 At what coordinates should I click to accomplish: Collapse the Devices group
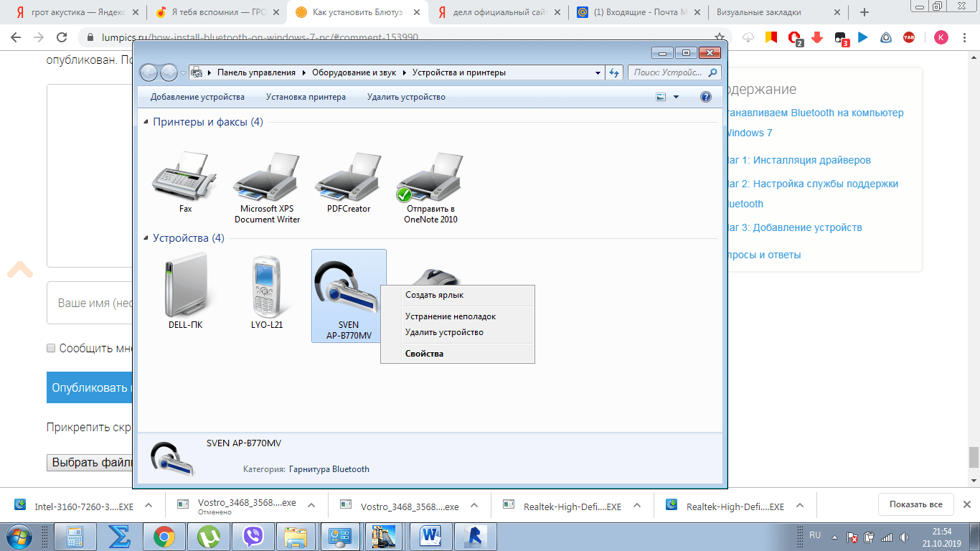146,238
